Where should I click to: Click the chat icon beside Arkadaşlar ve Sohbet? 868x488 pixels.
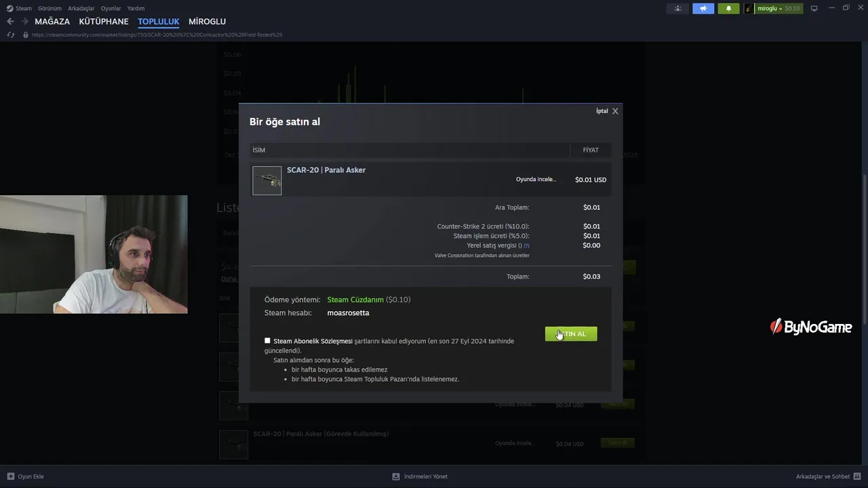point(858,476)
